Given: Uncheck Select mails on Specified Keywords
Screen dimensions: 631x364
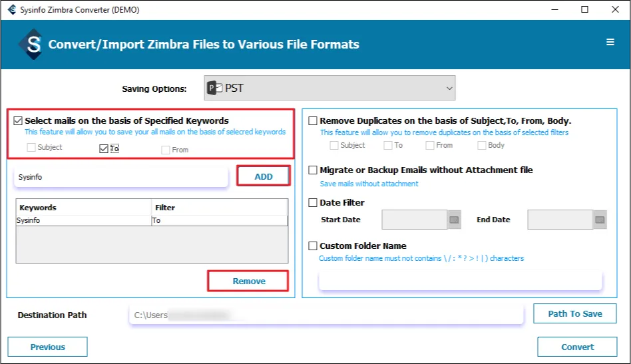Looking at the screenshot, I should pos(18,121).
